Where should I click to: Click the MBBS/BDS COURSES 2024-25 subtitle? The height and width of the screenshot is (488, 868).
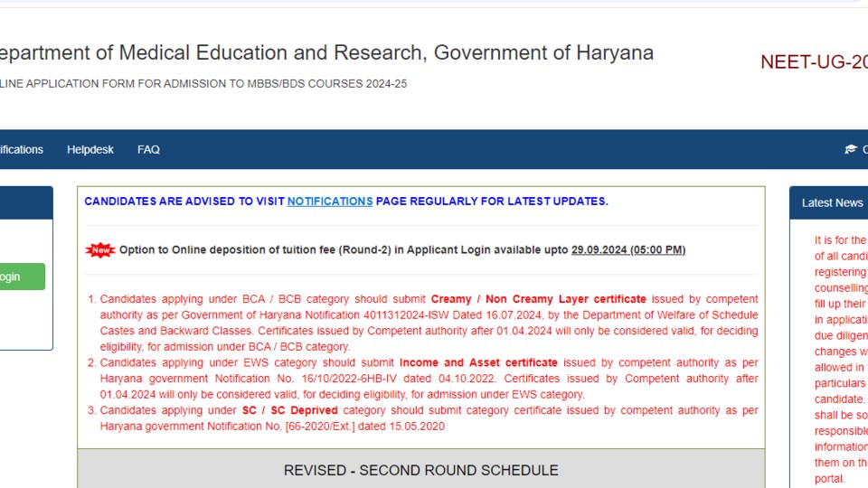203,83
